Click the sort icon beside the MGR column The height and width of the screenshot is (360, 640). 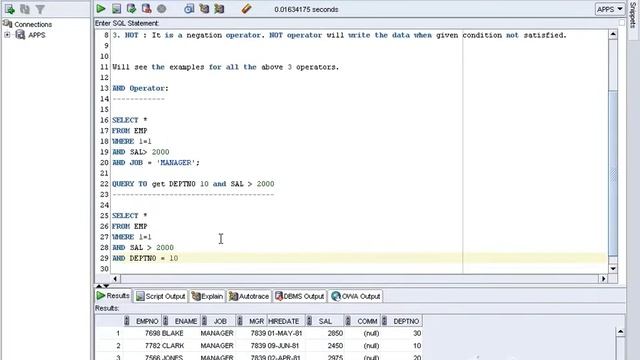point(240,321)
